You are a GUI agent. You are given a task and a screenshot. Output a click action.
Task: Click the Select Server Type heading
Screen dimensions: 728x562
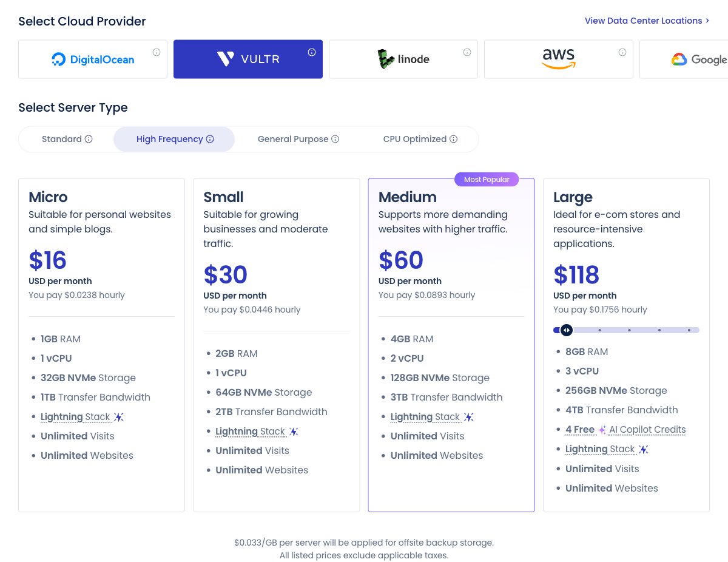tap(73, 108)
